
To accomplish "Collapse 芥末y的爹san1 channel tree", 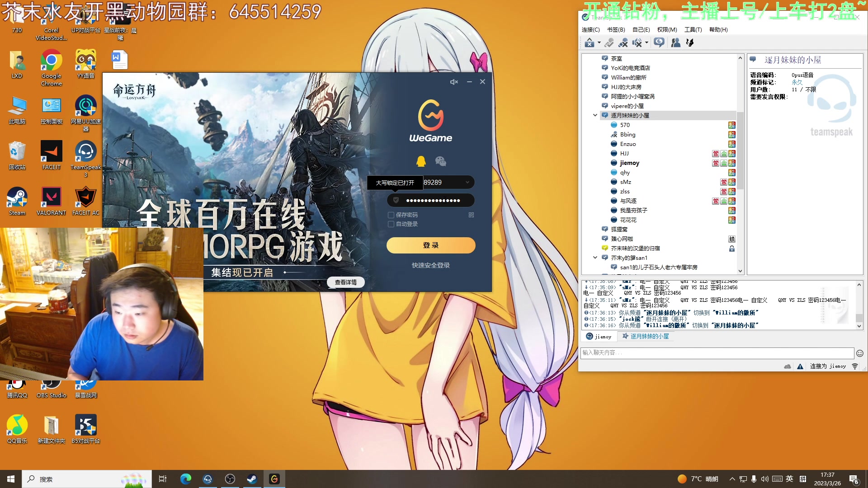I will coord(595,258).
